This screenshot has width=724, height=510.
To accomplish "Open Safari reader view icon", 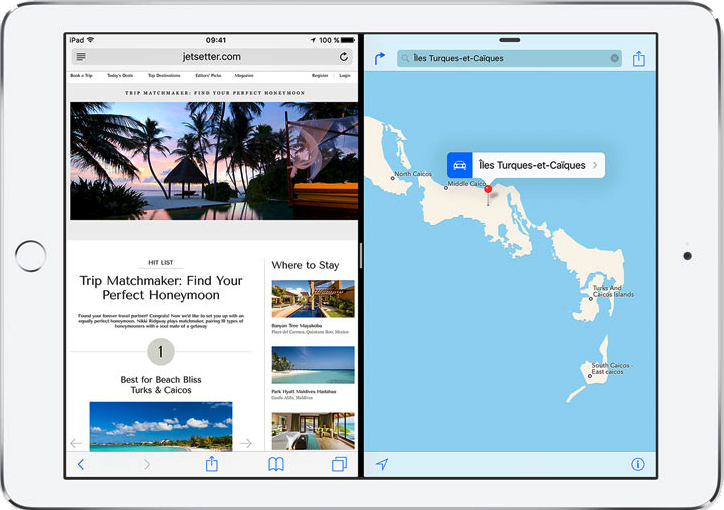I will pos(81,57).
